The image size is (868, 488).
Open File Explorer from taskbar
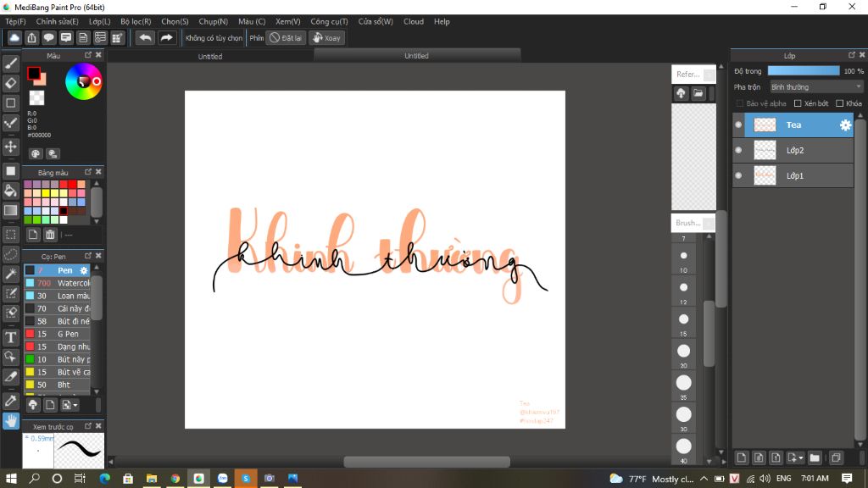pyautogui.click(x=151, y=479)
